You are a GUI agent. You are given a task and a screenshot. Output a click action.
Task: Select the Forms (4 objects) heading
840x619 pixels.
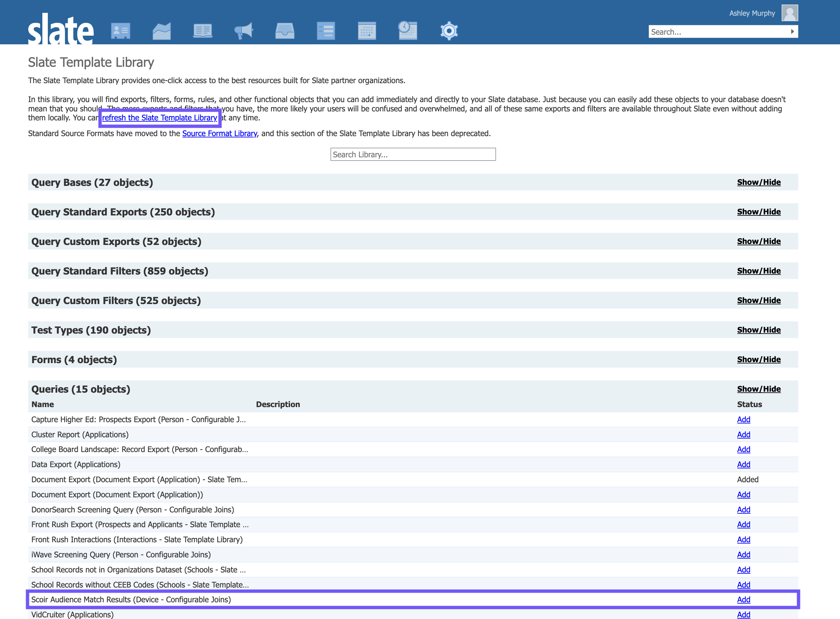[74, 360]
